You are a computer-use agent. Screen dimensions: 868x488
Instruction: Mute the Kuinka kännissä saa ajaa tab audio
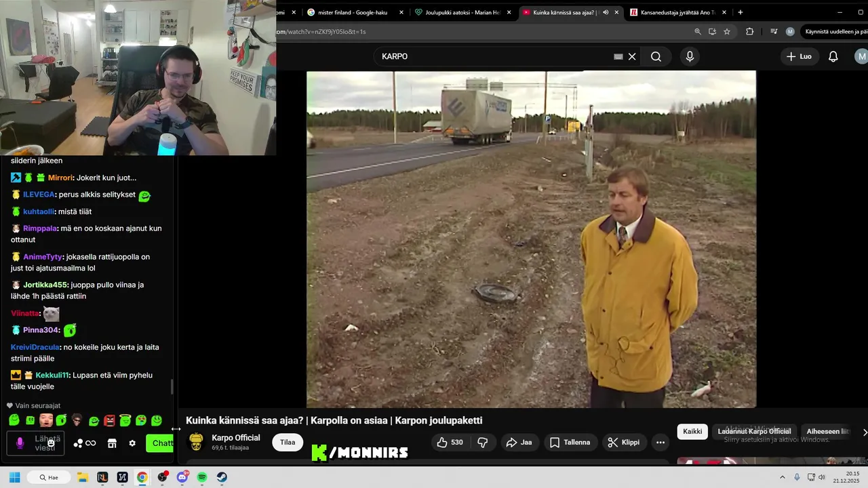[x=606, y=12]
